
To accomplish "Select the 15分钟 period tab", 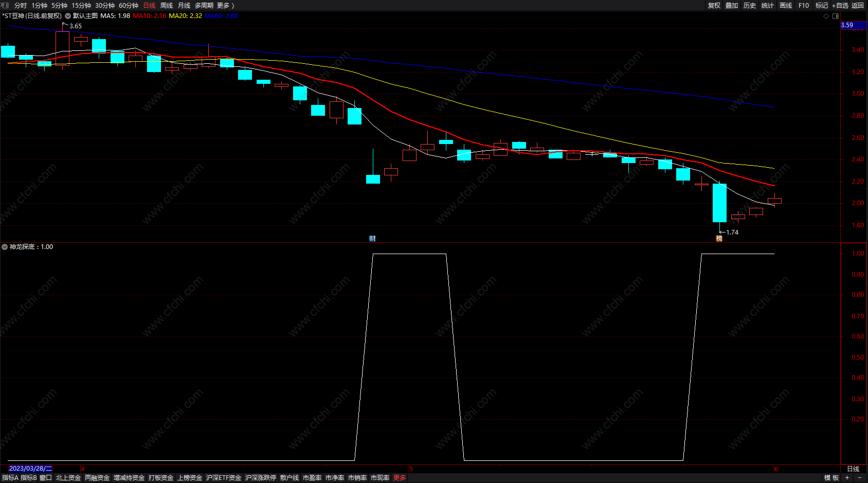I will click(x=81, y=6).
